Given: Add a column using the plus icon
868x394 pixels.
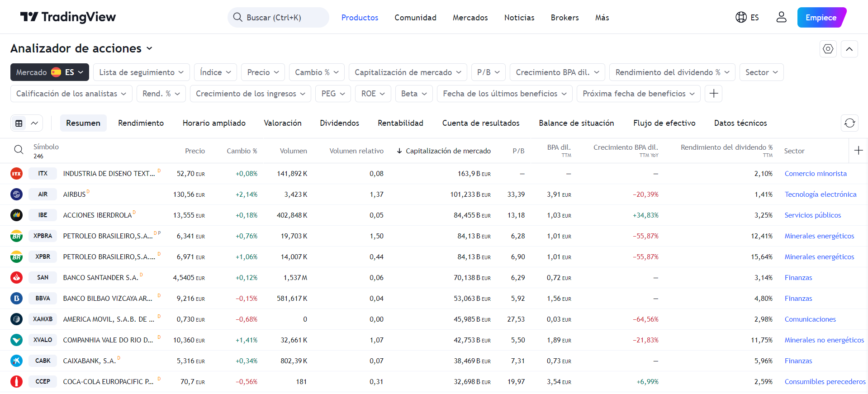Looking at the screenshot, I should [858, 151].
